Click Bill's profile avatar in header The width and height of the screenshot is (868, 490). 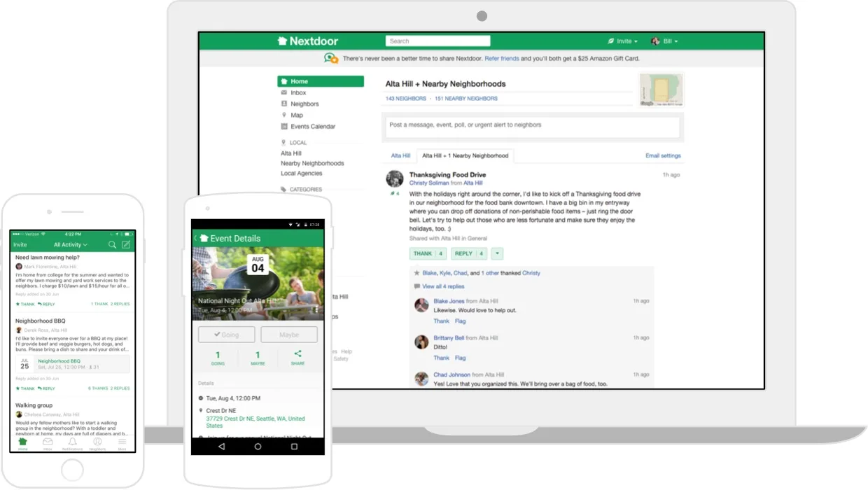tap(655, 41)
